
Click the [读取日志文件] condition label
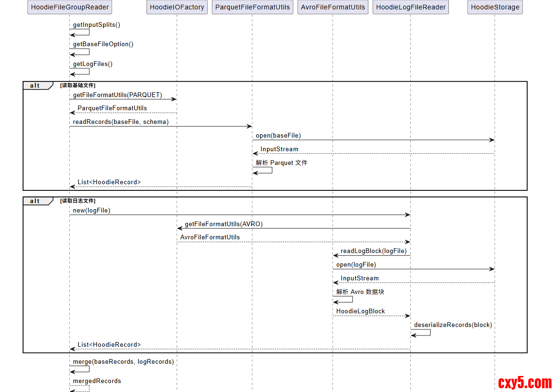point(78,201)
